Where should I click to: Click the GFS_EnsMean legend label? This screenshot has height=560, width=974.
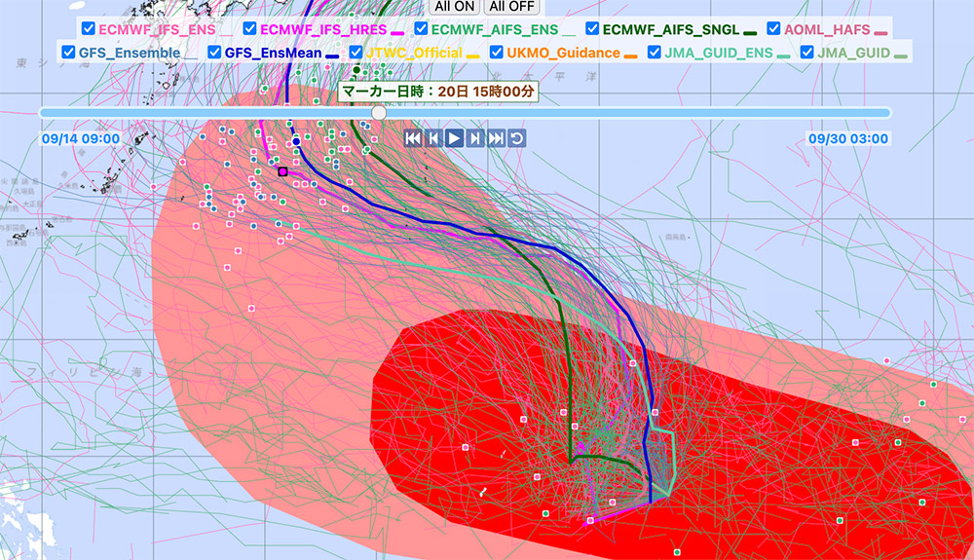point(273,53)
